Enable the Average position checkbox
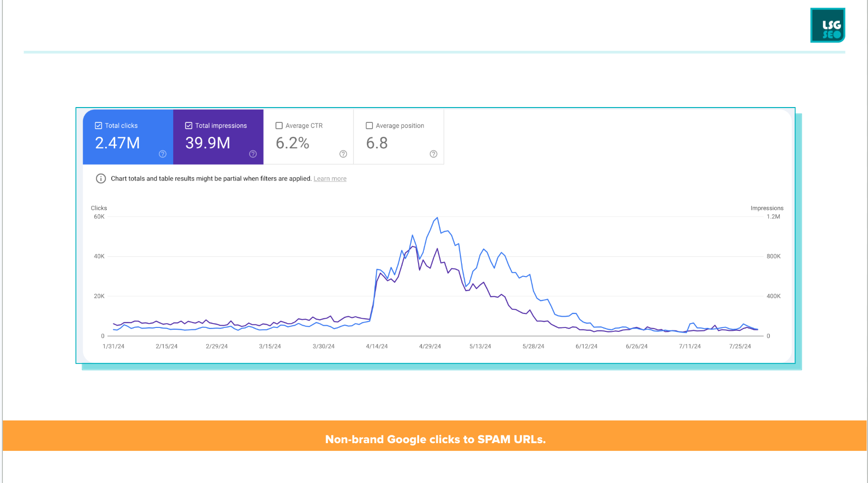 tap(369, 126)
